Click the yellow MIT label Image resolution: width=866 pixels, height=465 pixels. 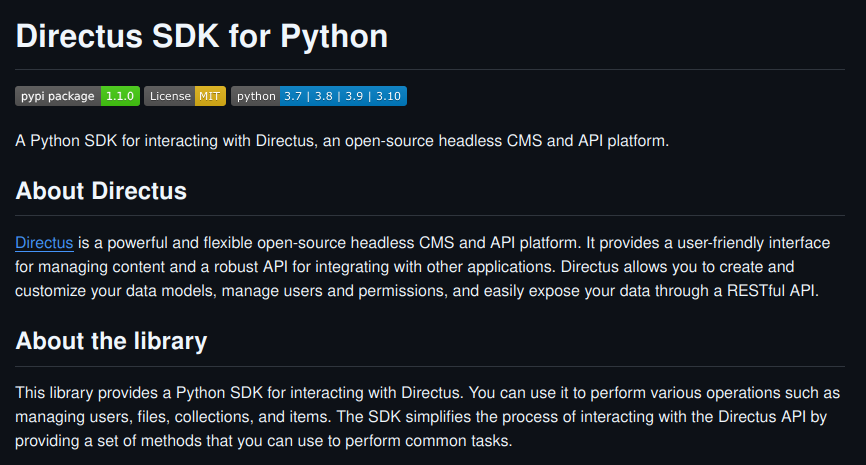click(x=210, y=96)
